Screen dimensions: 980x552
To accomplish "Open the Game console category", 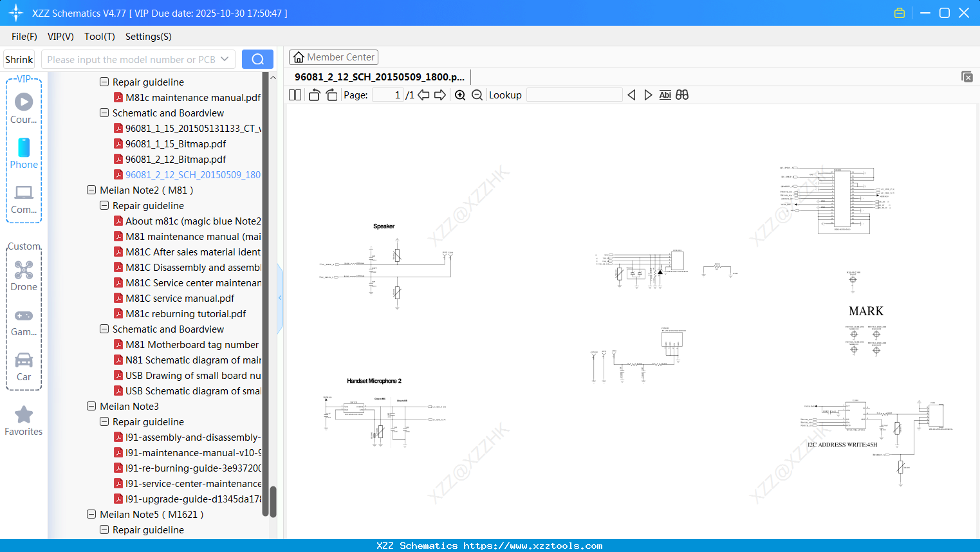I will click(24, 322).
